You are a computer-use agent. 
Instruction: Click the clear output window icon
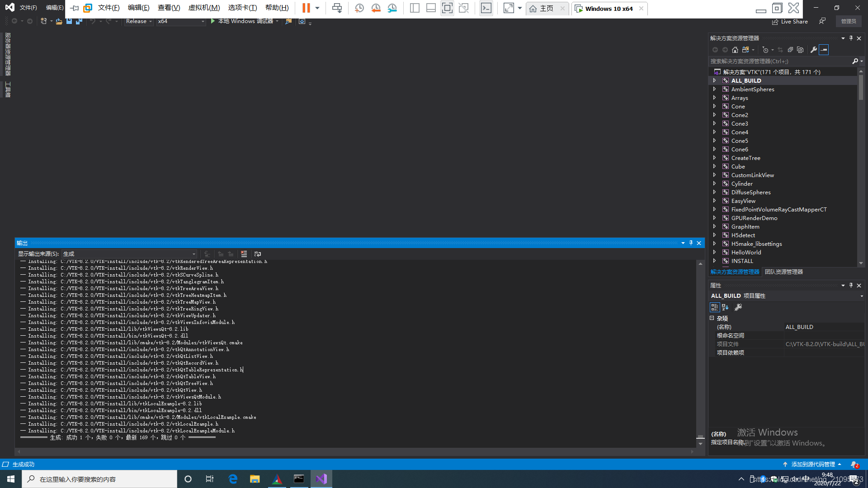(244, 254)
